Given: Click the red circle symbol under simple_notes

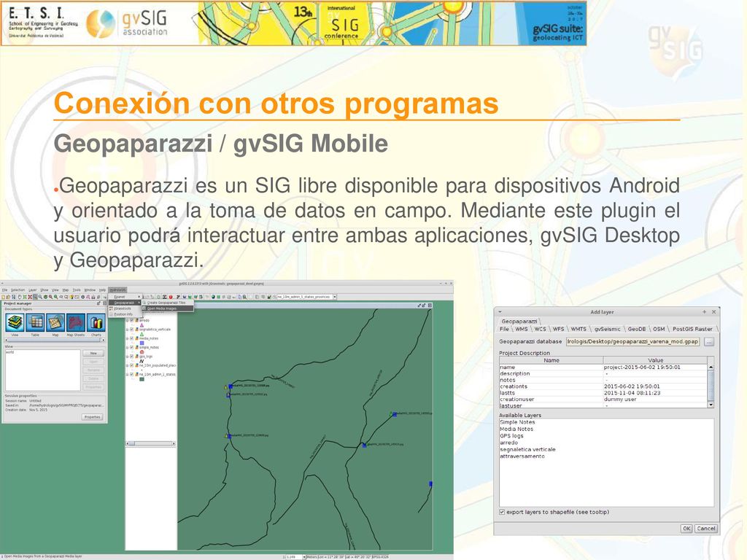Looking at the screenshot, I should 142,352.
